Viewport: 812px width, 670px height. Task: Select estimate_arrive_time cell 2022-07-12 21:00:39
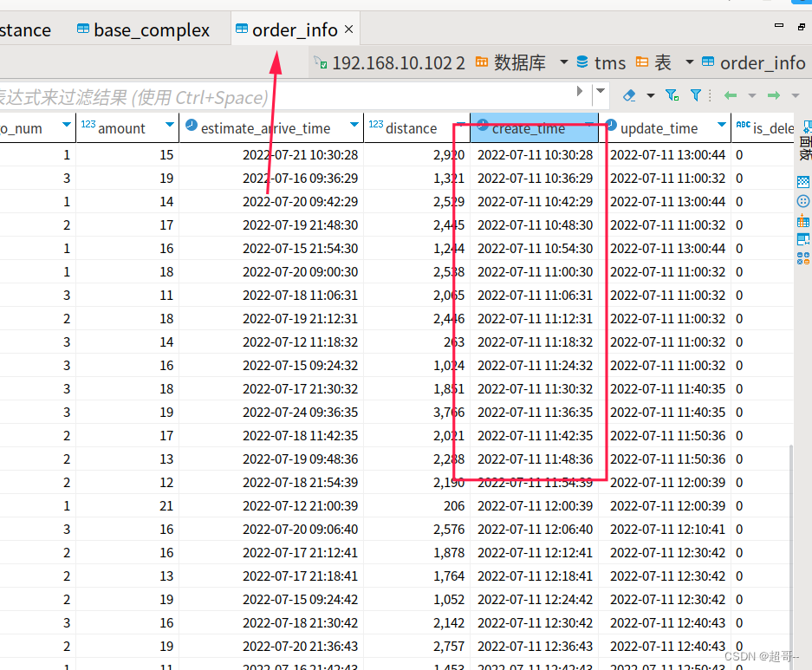(271, 506)
